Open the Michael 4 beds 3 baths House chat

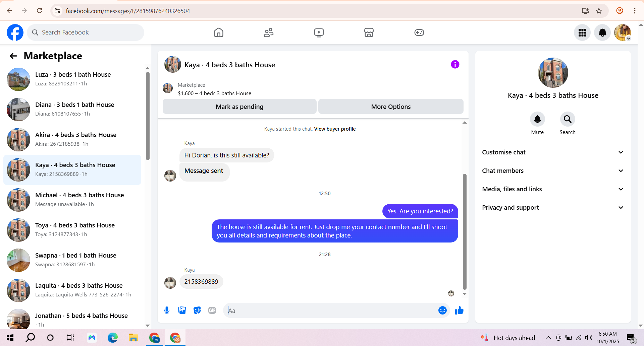[72, 200]
